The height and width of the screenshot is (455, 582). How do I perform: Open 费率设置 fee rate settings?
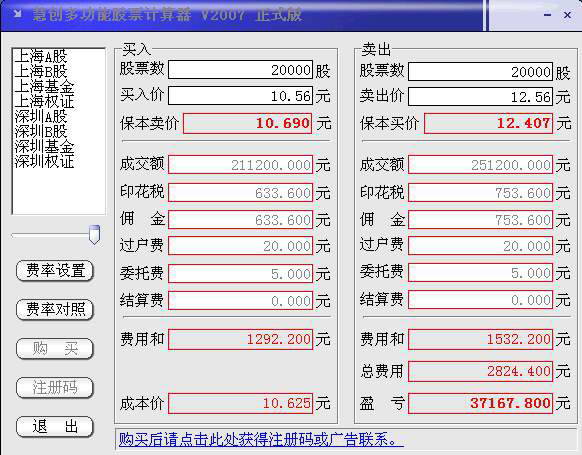click(55, 271)
